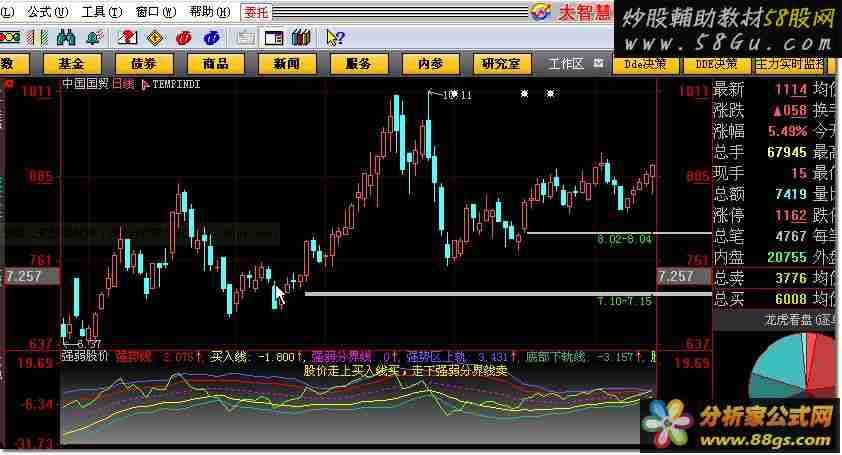This screenshot has height=455, width=842.
Task: Click the yellow diamond sign icon
Action: (x=155, y=38)
